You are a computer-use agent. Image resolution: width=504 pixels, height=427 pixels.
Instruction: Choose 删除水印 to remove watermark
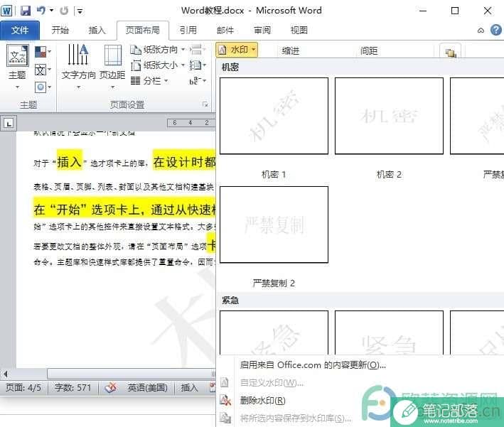[x=262, y=400]
